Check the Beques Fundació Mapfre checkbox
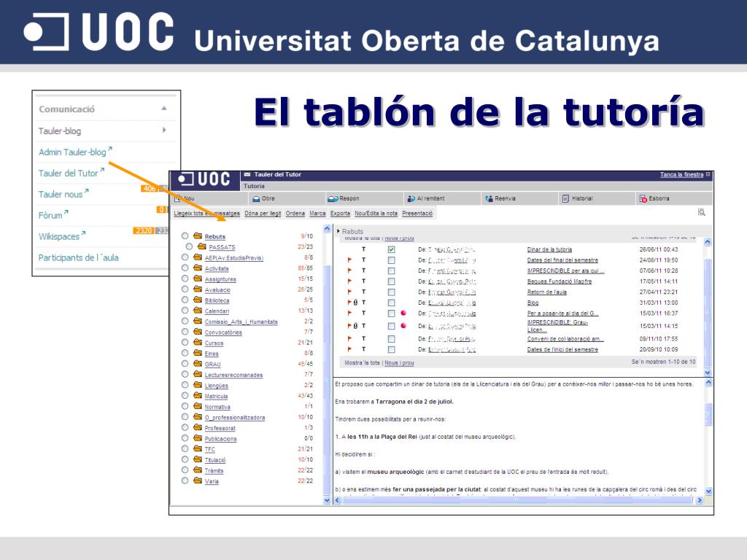 pos(391,281)
